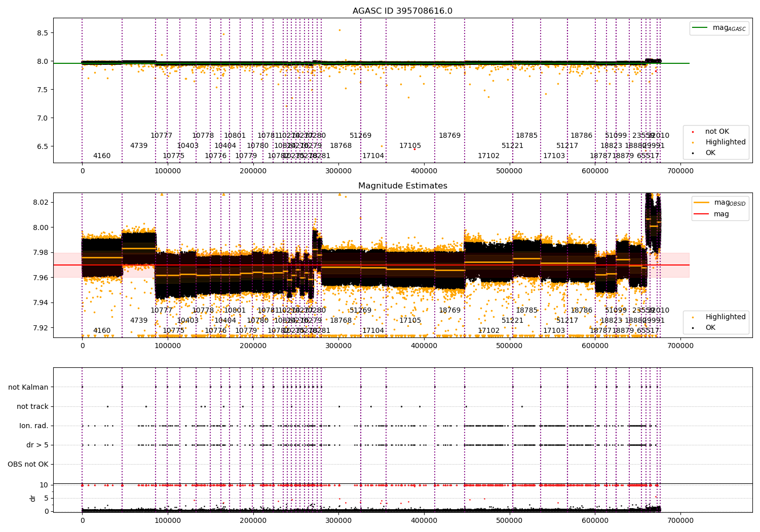The width and height of the screenshot is (760, 532).
Task: Click the rotated "dr" axis label
Action: pyautogui.click(x=33, y=498)
